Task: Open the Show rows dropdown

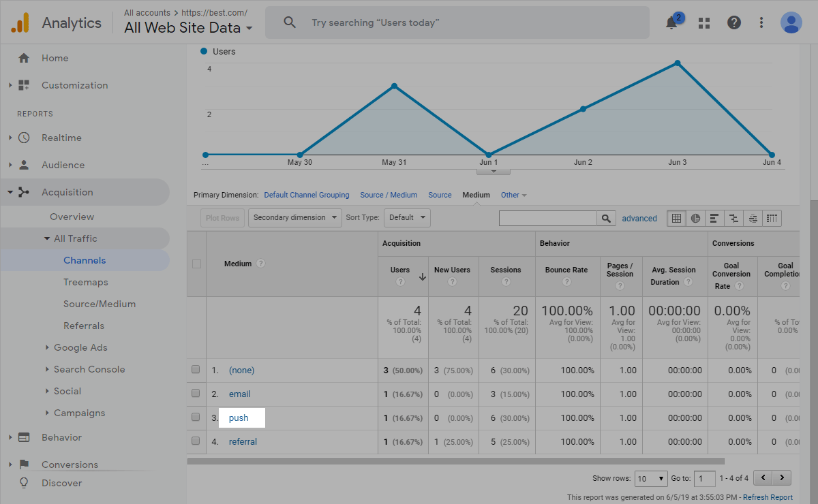Action: coord(651,478)
